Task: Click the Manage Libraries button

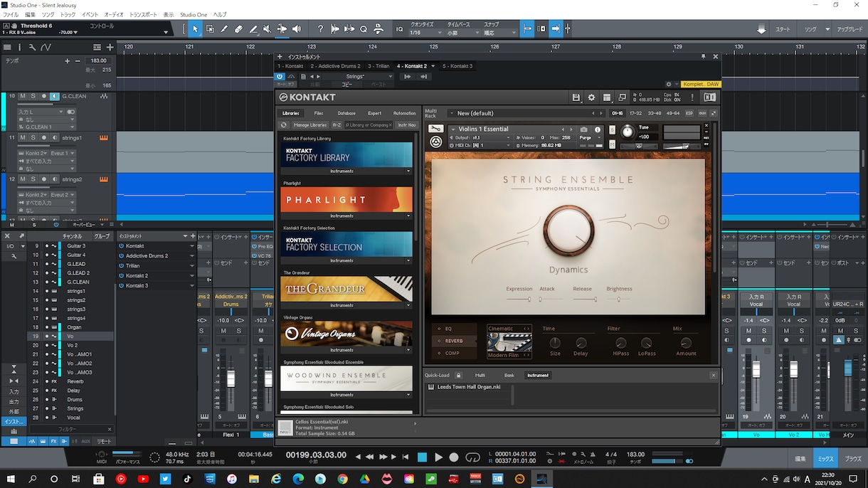Action: pyautogui.click(x=310, y=125)
